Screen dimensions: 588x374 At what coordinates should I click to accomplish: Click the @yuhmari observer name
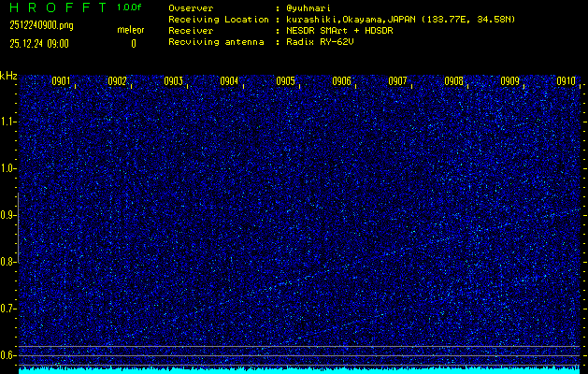pyautogui.click(x=310, y=7)
